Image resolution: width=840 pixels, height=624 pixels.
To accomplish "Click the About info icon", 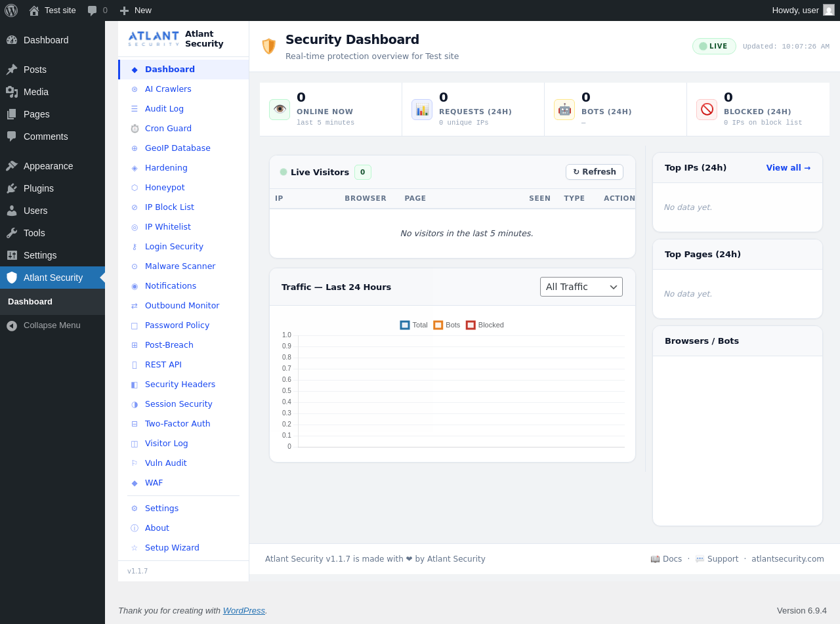I will click(x=135, y=528).
